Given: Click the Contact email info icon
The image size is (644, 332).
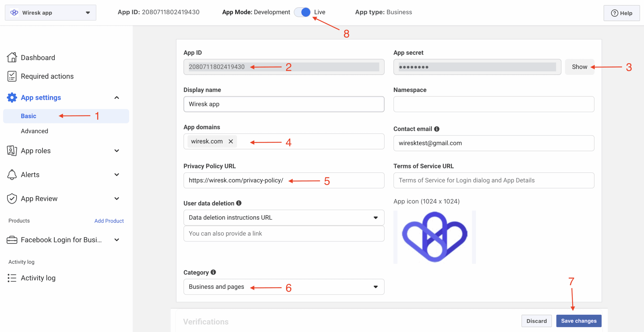Looking at the screenshot, I should [x=437, y=129].
